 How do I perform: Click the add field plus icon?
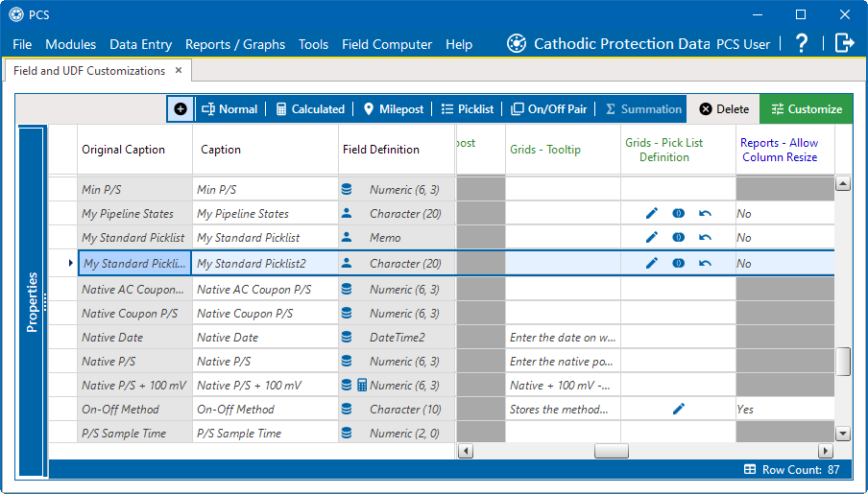(181, 109)
